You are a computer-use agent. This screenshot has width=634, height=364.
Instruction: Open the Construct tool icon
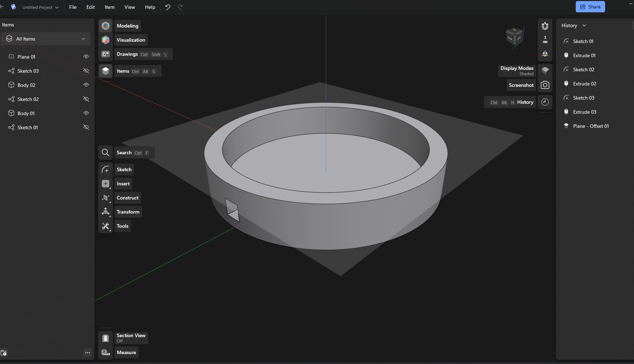(106, 198)
